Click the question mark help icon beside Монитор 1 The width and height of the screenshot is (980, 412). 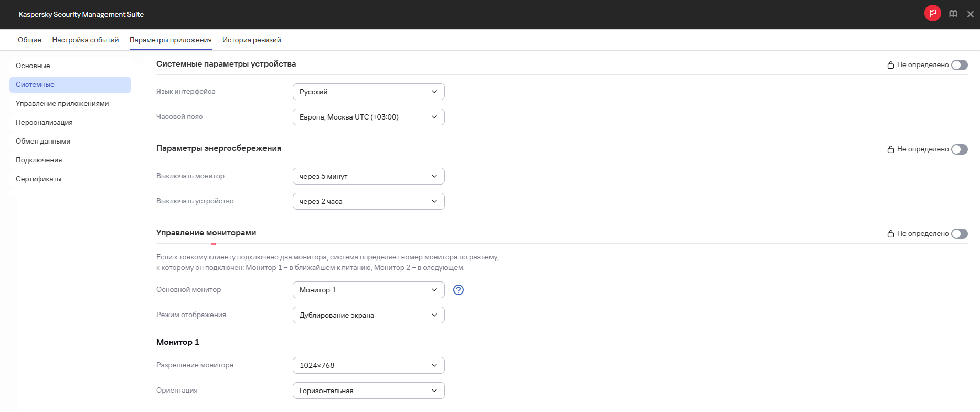pos(458,290)
